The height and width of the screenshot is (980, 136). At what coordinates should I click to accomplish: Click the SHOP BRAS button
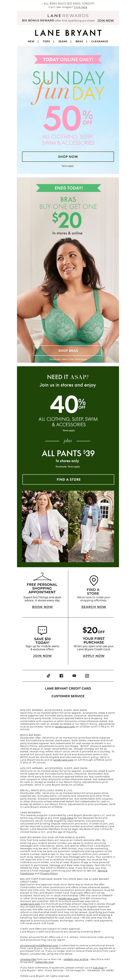click(68, 350)
